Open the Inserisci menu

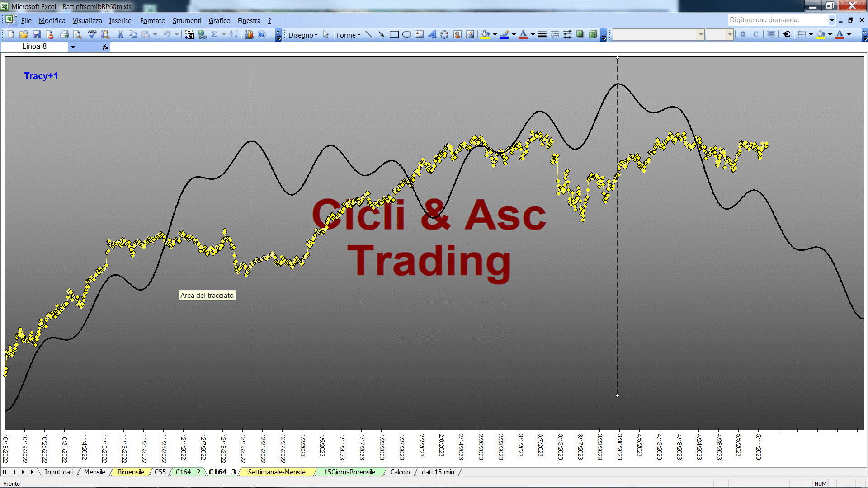[121, 21]
